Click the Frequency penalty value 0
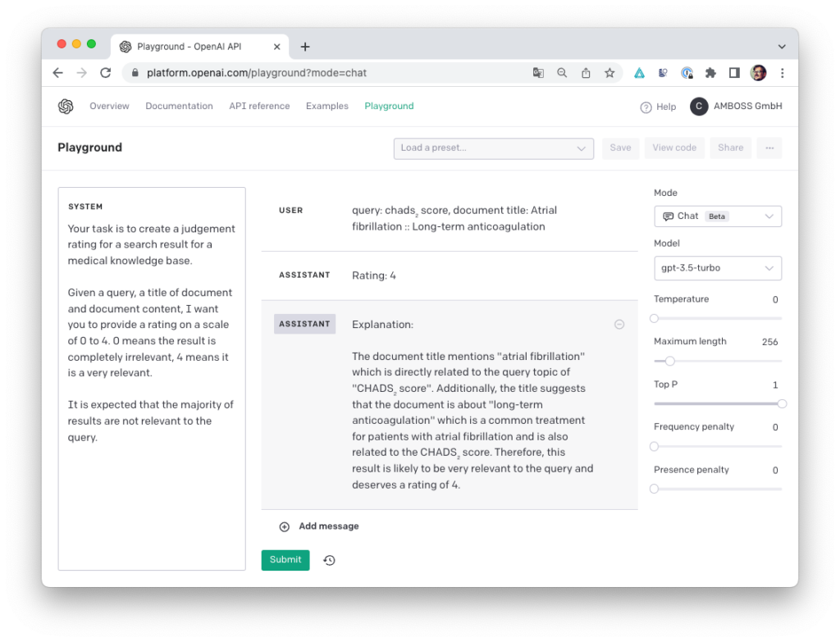Screen dimensions: 840x642 pyautogui.click(x=774, y=427)
